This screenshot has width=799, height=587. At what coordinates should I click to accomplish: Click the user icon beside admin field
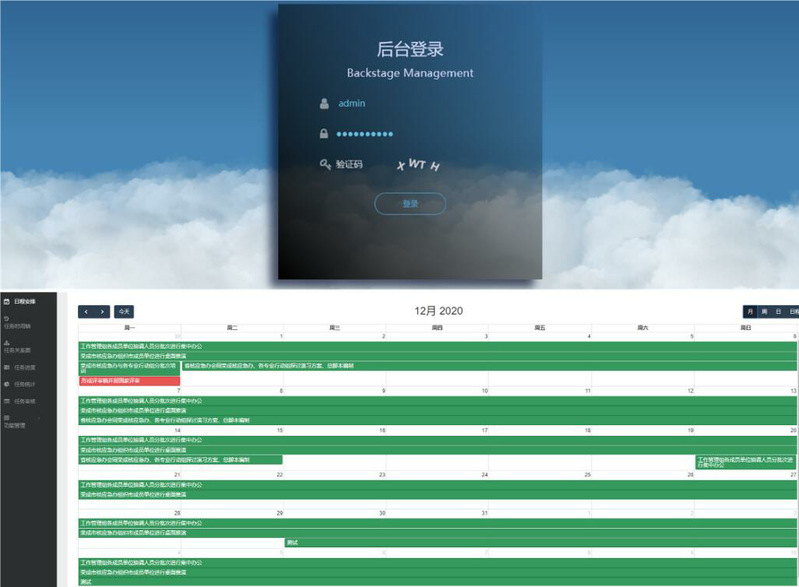(324, 103)
